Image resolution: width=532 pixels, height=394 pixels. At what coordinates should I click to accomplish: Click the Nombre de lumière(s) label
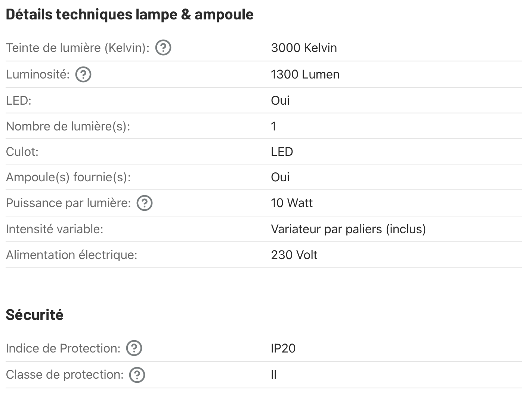click(68, 126)
